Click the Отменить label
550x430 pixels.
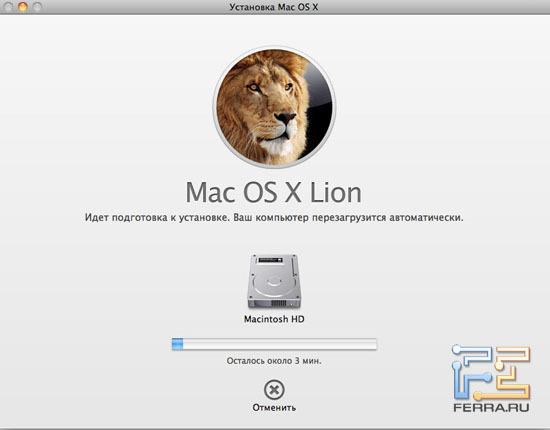tap(274, 408)
